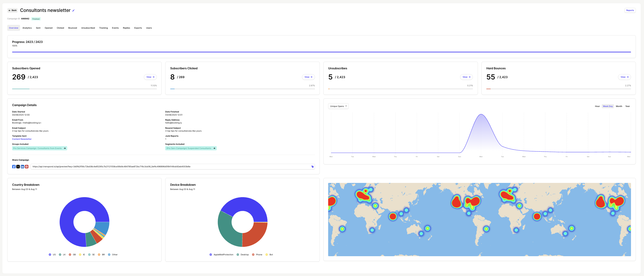The height and width of the screenshot is (276, 644).
Task: Select the Events tab
Action: point(115,28)
